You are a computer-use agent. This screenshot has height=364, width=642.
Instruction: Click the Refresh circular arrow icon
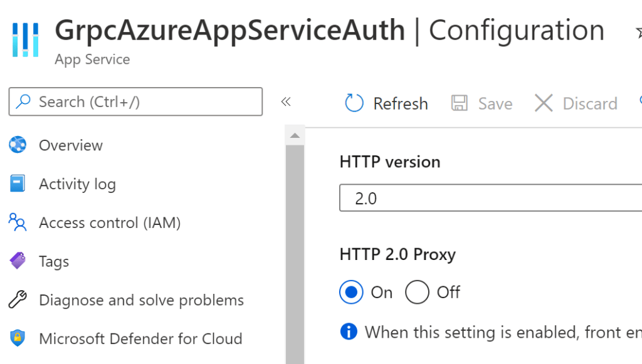(354, 103)
